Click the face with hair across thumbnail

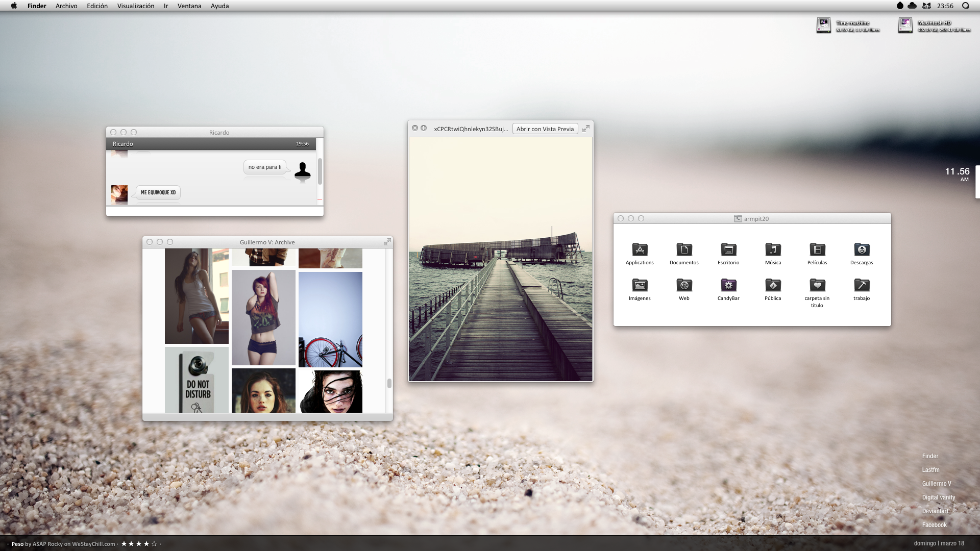tap(330, 392)
